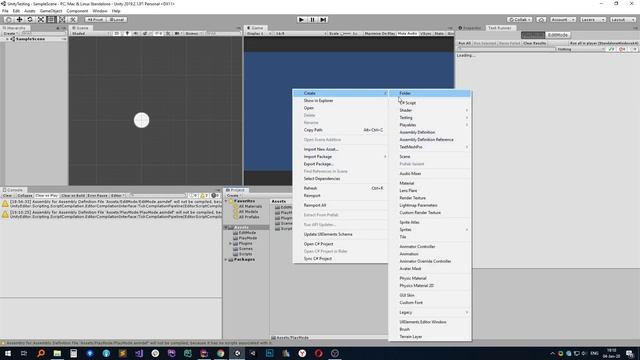Screen dimensions: 640x360
Task: Toggle scene lighting bulb icon
Action: click(x=127, y=33)
